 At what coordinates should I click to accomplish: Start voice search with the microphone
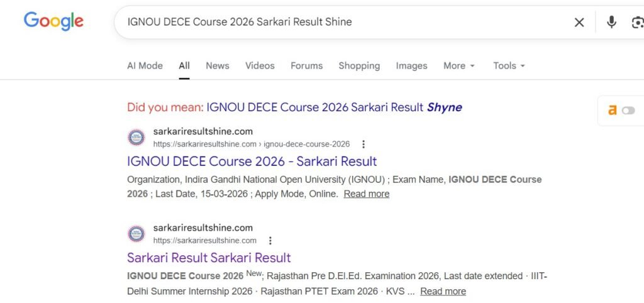click(x=611, y=23)
